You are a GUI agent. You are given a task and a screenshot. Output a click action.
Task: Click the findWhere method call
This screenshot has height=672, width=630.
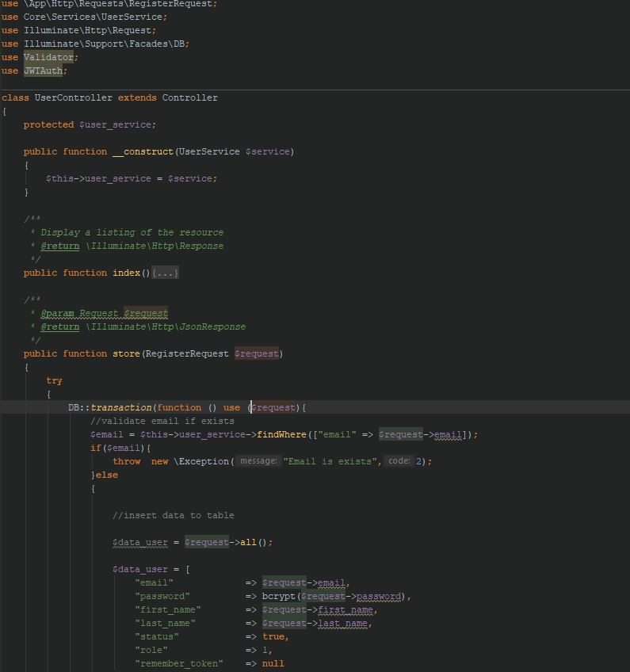pyautogui.click(x=281, y=434)
